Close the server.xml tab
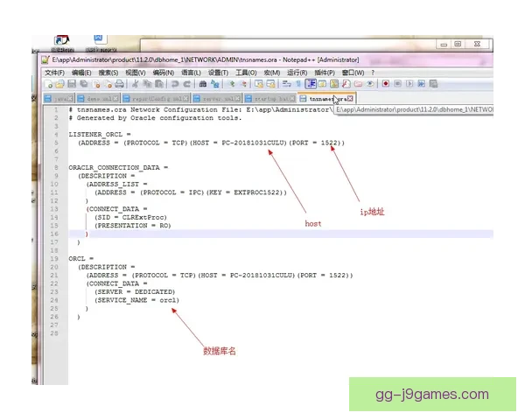 (x=237, y=99)
